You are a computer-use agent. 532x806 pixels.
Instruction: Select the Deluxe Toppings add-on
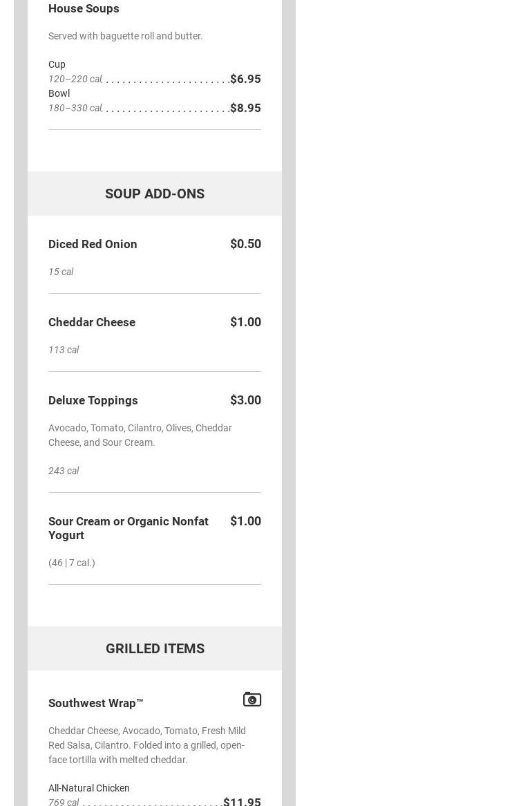(93, 400)
